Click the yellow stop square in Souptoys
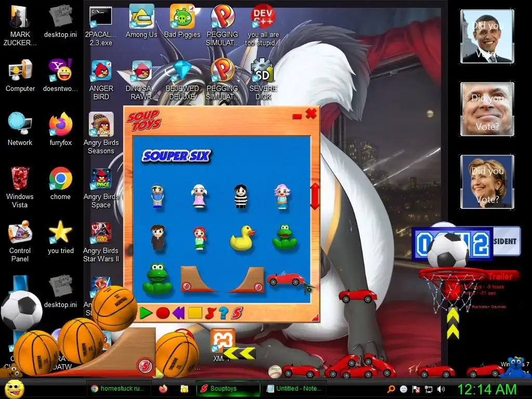The image size is (532, 399). 195,312
